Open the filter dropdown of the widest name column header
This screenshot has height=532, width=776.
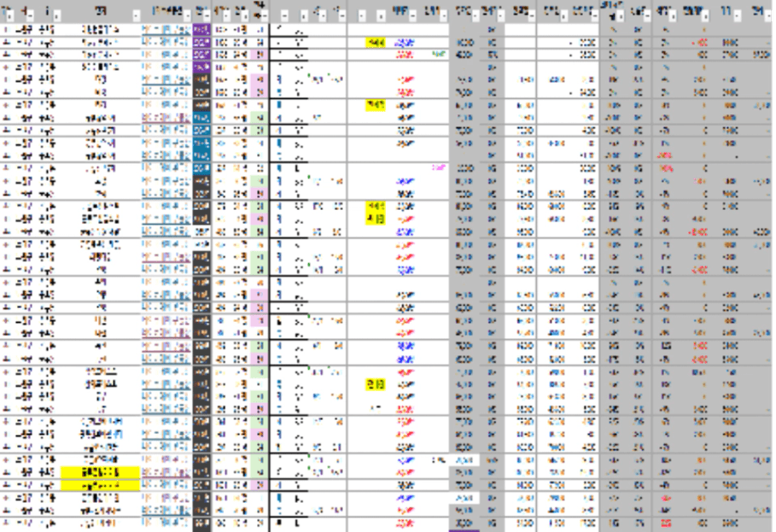(137, 17)
